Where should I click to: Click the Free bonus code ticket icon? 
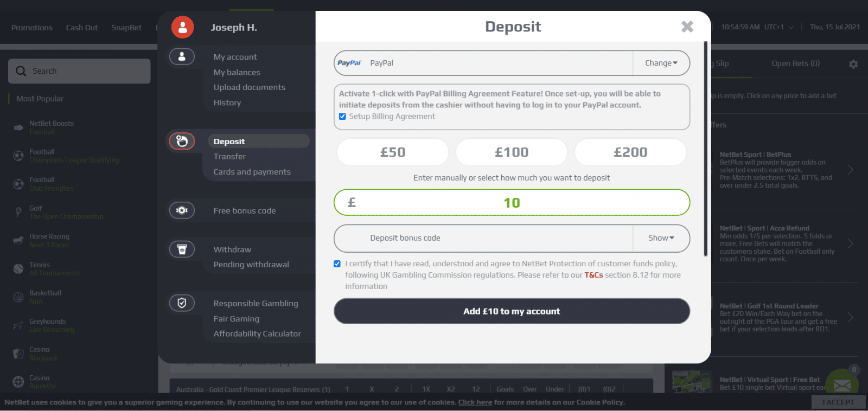[x=182, y=210]
